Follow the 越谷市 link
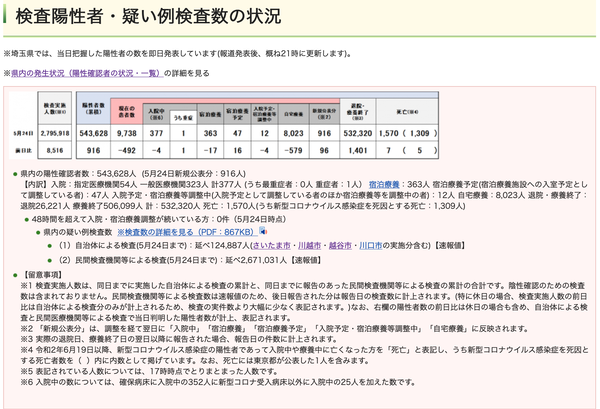600x409 pixels. 340,245
